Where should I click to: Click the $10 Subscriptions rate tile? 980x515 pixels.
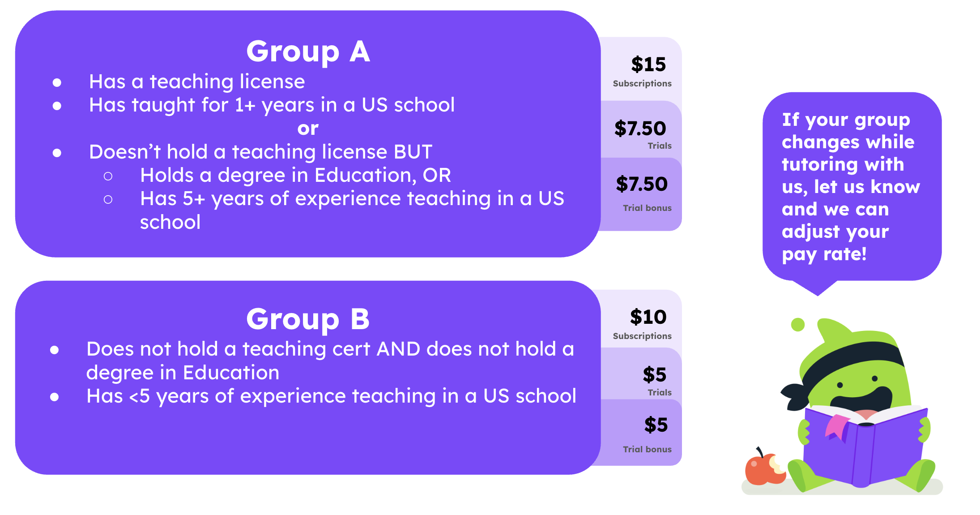click(x=641, y=319)
